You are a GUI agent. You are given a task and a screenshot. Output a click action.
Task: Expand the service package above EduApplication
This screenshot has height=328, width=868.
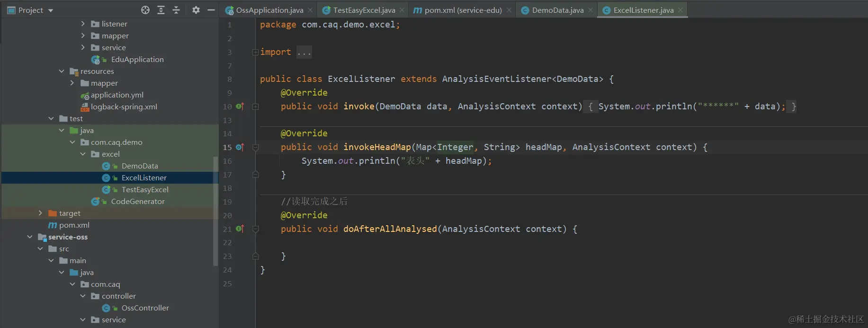click(x=83, y=47)
